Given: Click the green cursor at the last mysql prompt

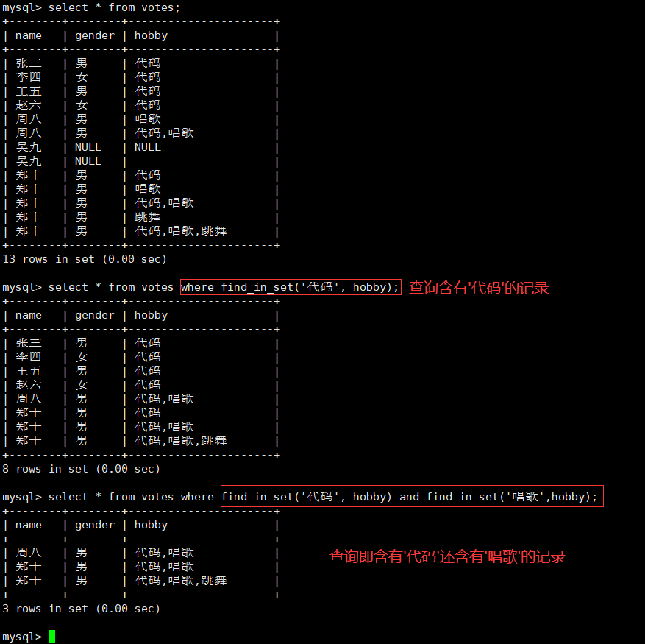Looking at the screenshot, I should [51, 637].
